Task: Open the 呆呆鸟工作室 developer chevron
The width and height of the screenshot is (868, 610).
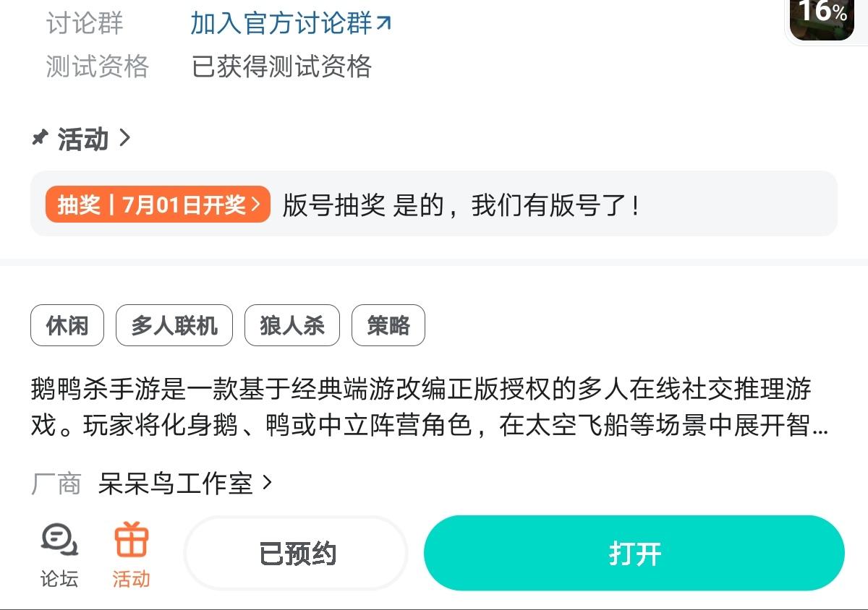Action: click(x=267, y=482)
